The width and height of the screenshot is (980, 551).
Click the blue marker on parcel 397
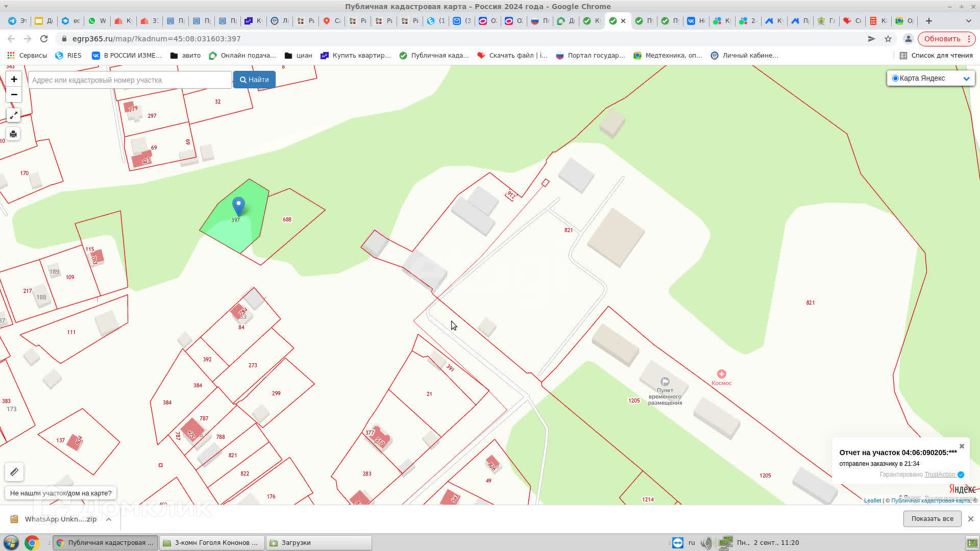coord(238,206)
